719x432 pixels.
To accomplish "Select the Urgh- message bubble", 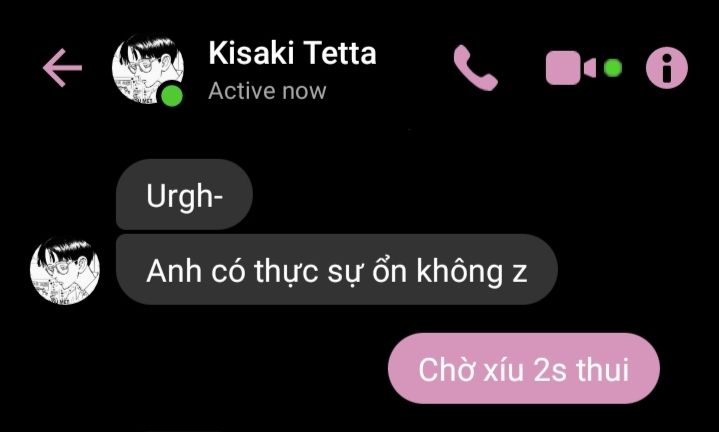I will tap(184, 194).
